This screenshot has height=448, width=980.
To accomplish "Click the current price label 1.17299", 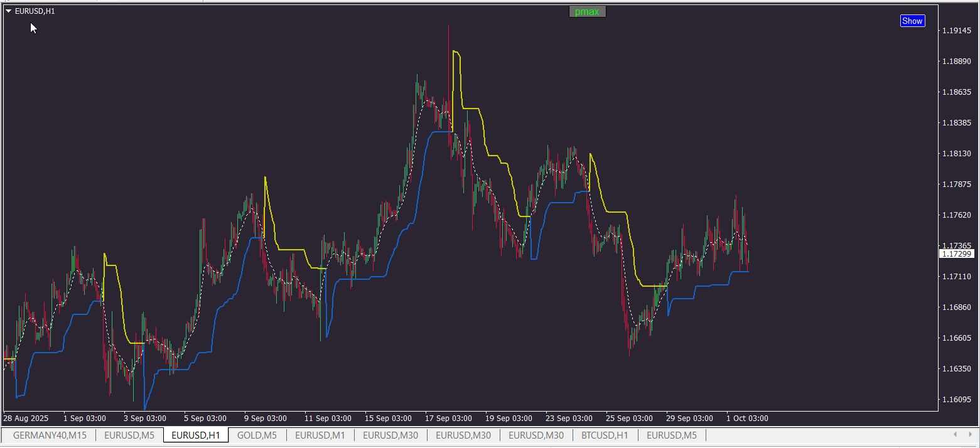I will [x=957, y=253].
